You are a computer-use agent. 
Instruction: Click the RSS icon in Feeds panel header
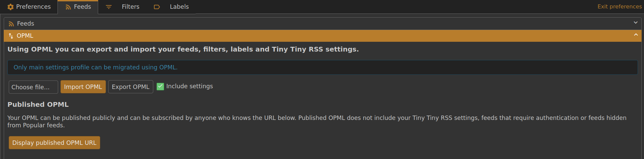pos(11,24)
